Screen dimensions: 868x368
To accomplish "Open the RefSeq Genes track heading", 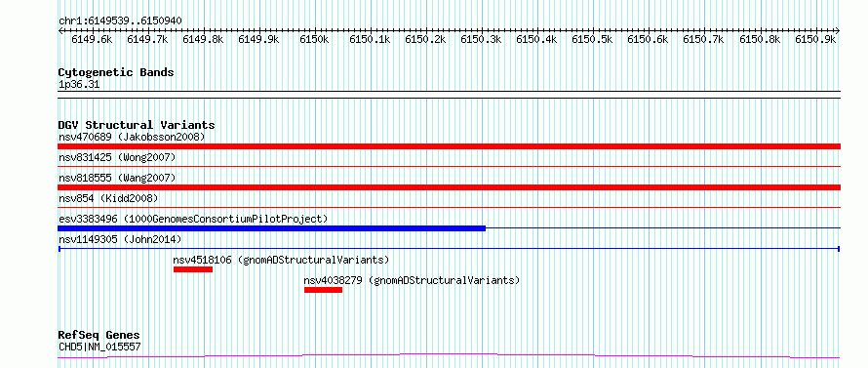I will tap(99, 336).
